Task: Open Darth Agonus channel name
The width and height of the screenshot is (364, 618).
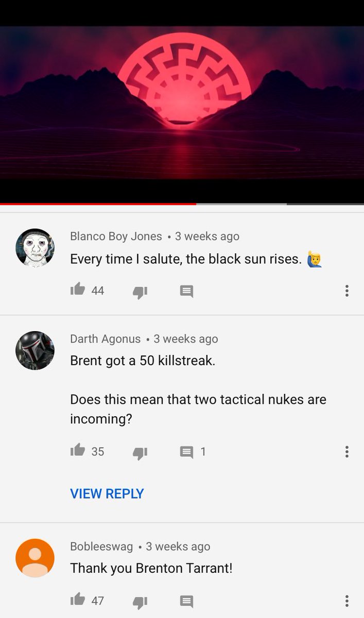Action: tap(105, 339)
